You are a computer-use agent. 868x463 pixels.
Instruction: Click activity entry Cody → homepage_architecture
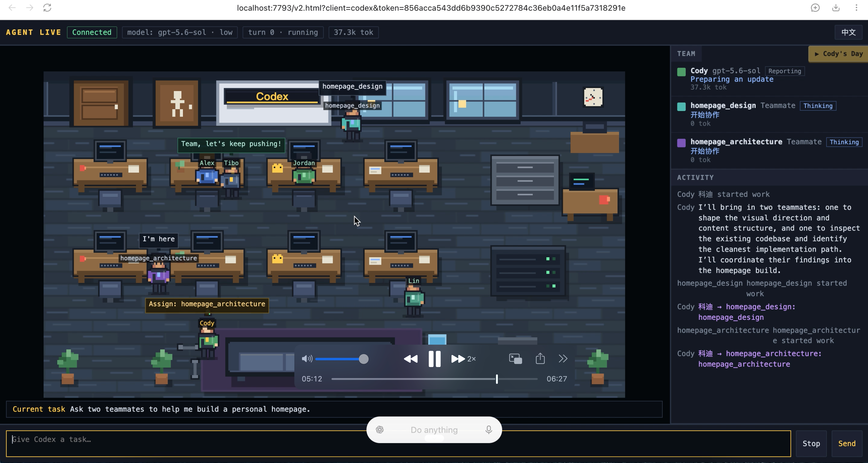[x=750, y=359]
